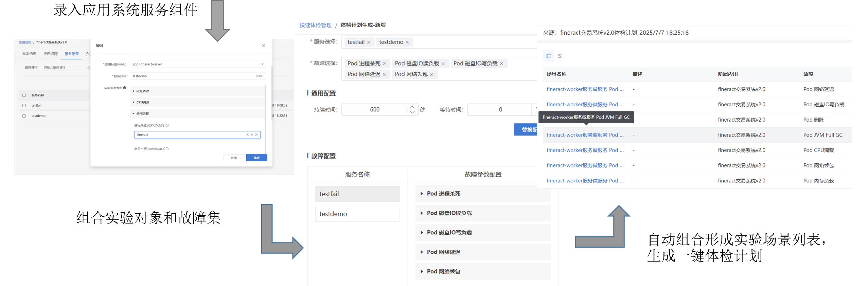Select testdemo in 故障配置 service list
The image size is (868, 286).
click(357, 214)
